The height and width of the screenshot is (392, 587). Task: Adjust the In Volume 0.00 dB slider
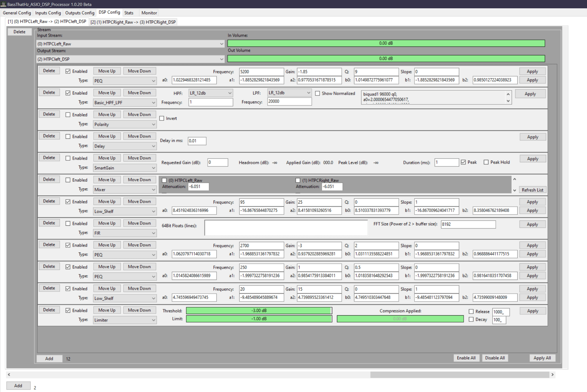[x=386, y=43]
